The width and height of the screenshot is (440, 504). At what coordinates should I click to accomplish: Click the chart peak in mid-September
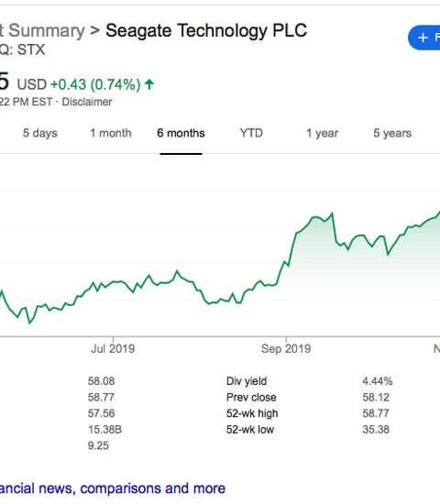332,214
